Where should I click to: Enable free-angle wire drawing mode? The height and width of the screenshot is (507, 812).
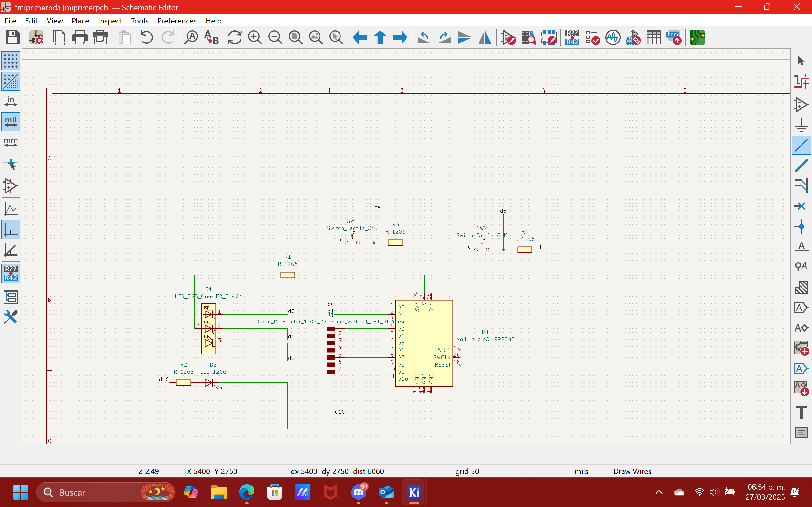coord(11,209)
